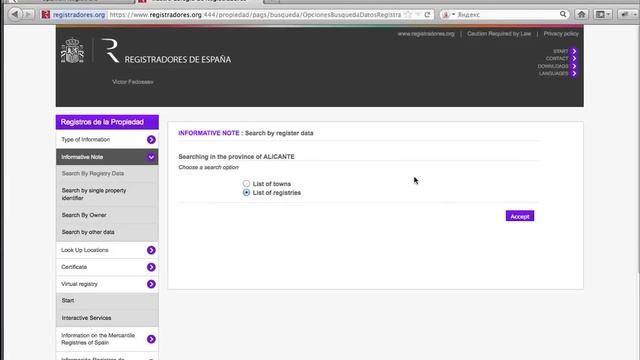Image resolution: width=640 pixels, height=360 pixels.
Task: Select List of registries radio button
Action: pyautogui.click(x=246, y=192)
